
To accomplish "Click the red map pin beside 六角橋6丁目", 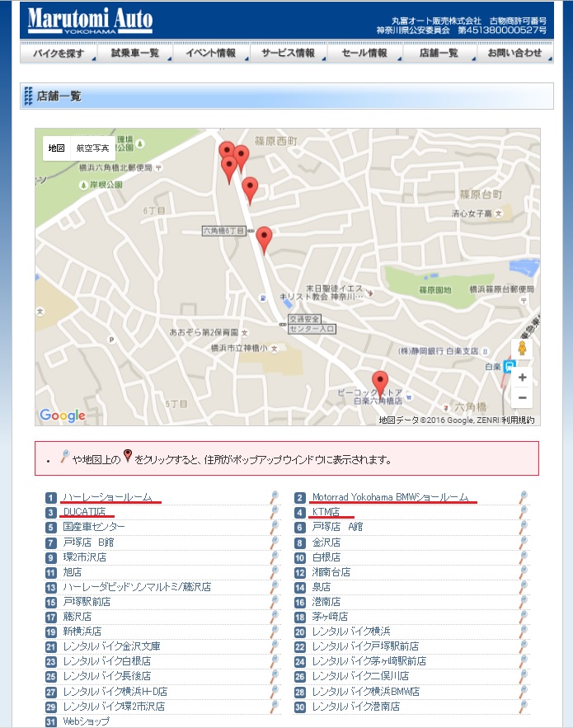I will (x=264, y=240).
